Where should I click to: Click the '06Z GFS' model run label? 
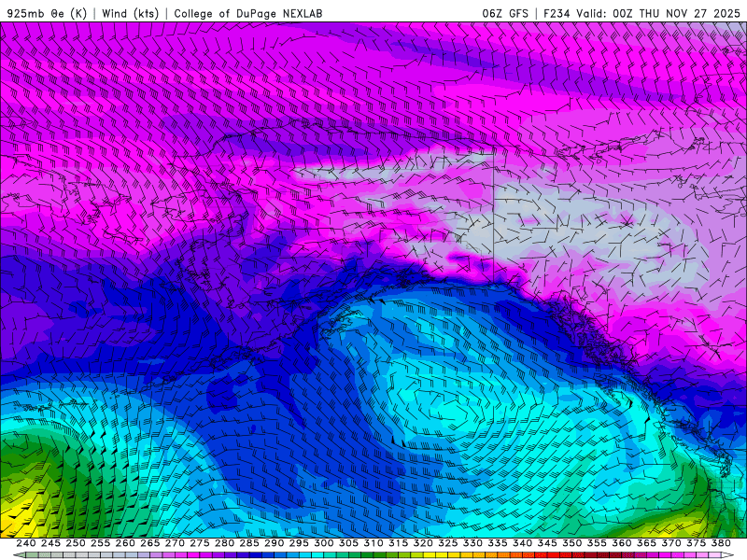point(505,13)
